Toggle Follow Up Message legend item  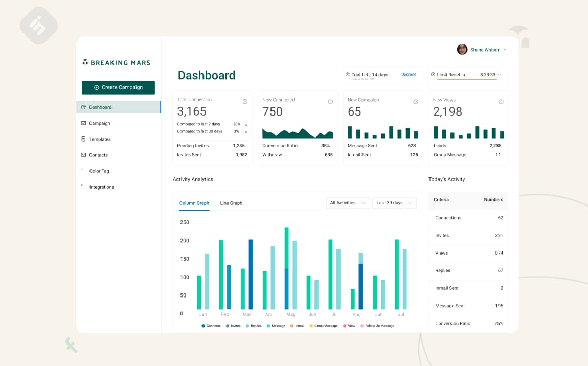(377, 326)
